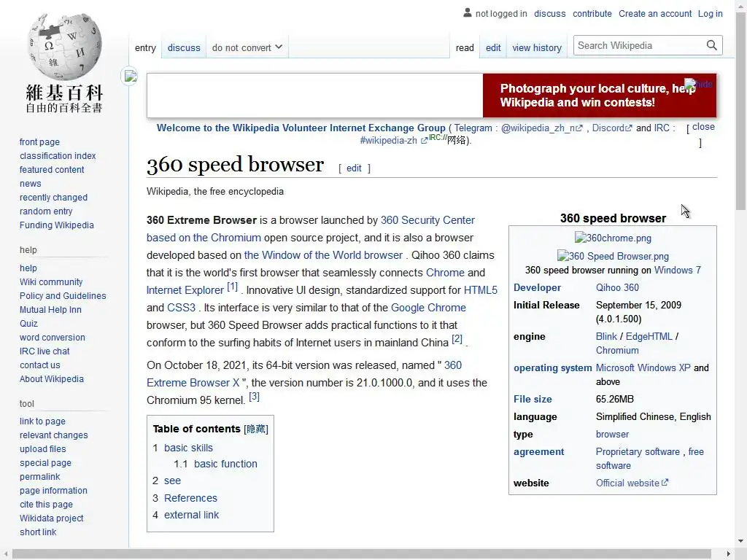The height and width of the screenshot is (560, 747).
Task: Open the Window of the World browser link
Action: tap(323, 254)
